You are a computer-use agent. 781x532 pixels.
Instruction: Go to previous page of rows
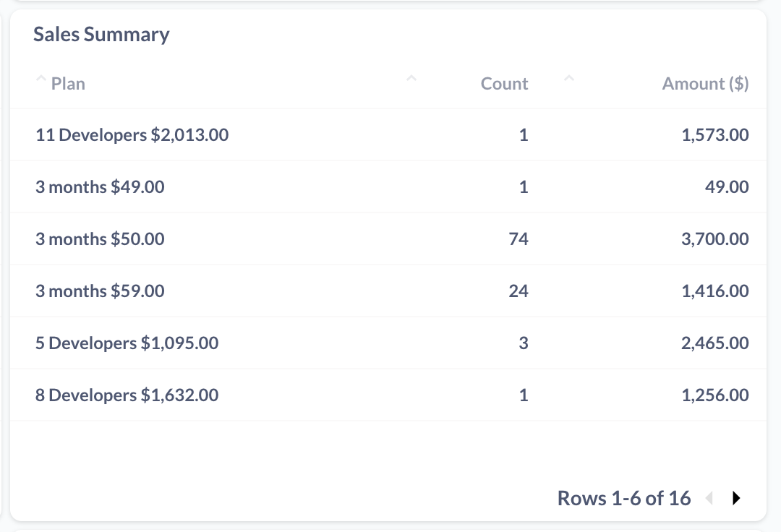[x=709, y=498]
